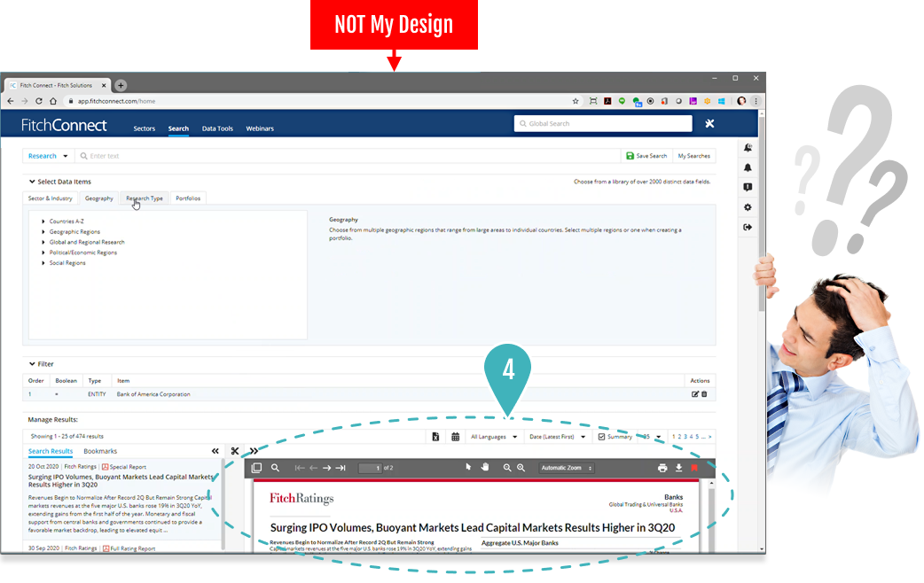Open the Sectors menu
924x583 pixels.
(x=145, y=128)
